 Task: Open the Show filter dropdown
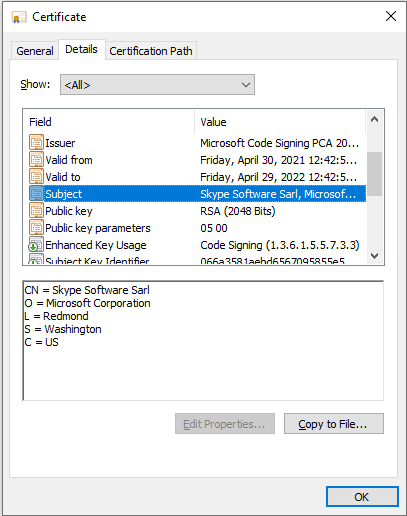point(157,85)
